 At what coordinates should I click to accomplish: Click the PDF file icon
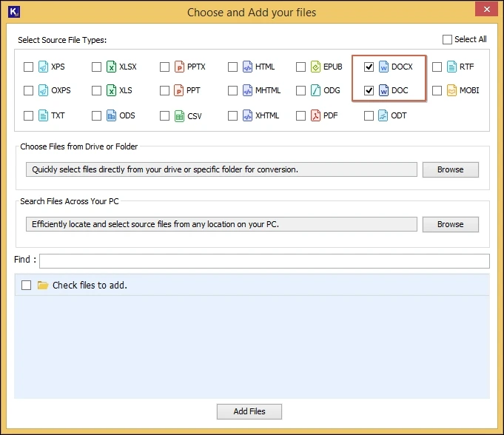point(315,115)
